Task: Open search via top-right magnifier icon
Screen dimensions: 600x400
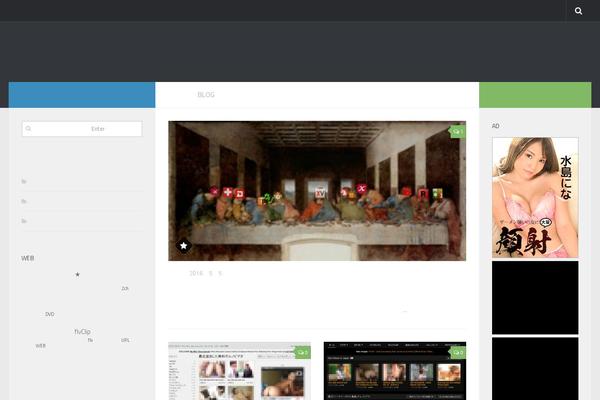Action: point(578,11)
